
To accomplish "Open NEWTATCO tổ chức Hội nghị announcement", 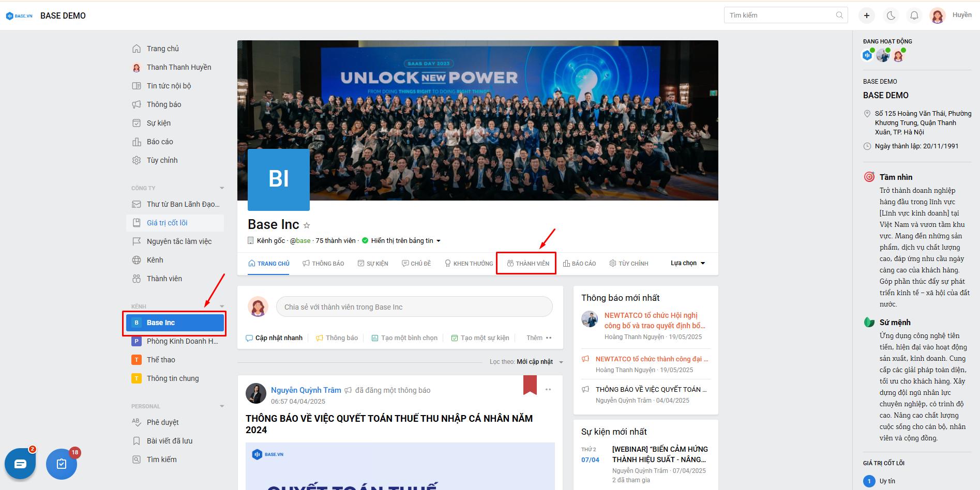I will tap(655, 320).
